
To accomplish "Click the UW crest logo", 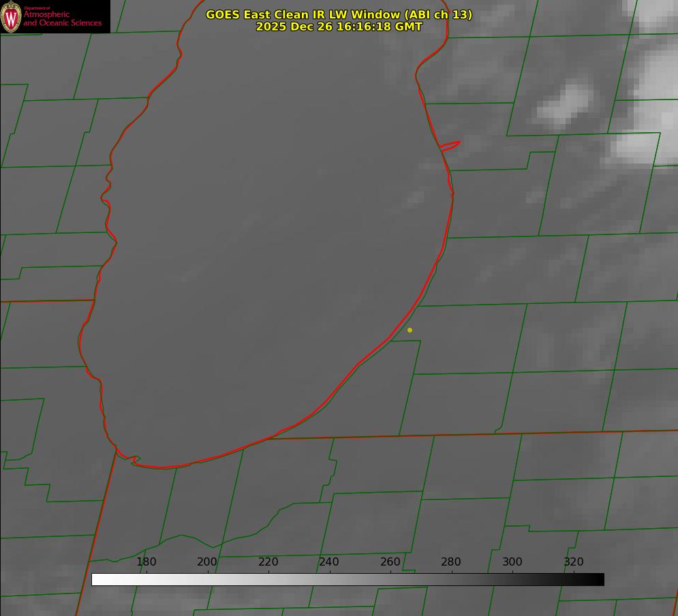I will coord(12,16).
